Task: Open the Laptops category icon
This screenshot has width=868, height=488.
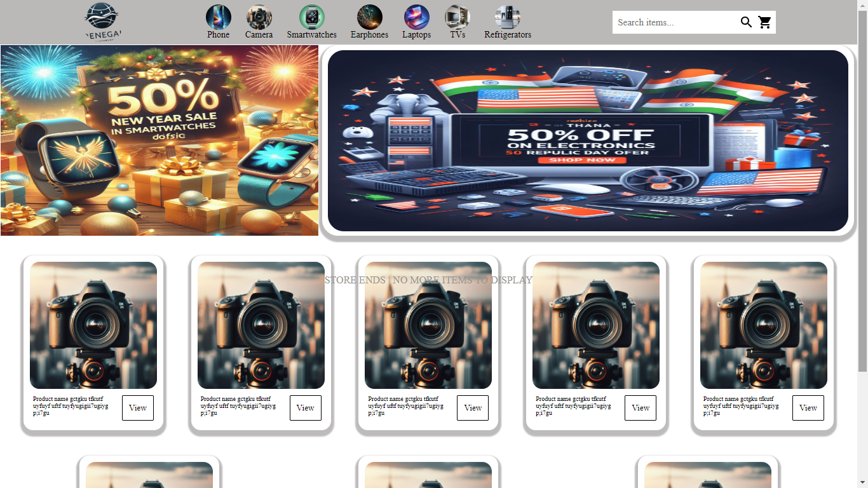Action: coord(416,18)
